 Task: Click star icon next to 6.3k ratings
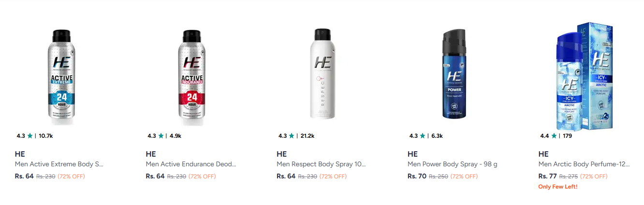coord(423,136)
